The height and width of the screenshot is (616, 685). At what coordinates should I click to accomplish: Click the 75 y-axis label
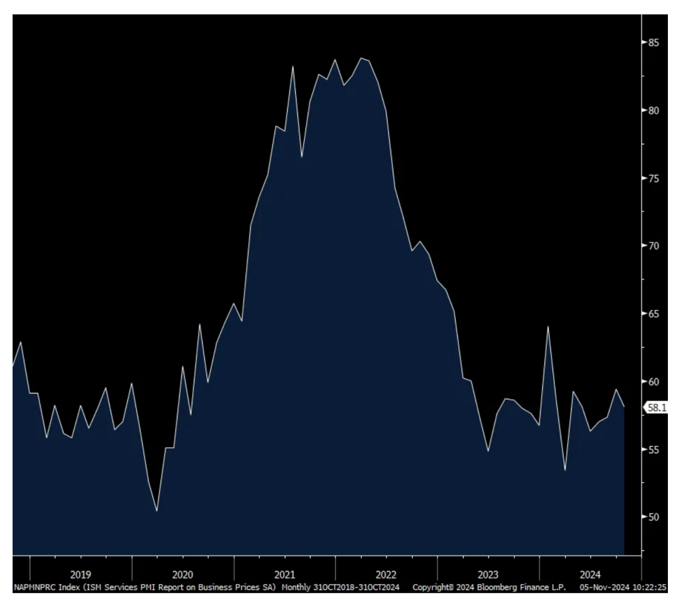[x=654, y=179]
